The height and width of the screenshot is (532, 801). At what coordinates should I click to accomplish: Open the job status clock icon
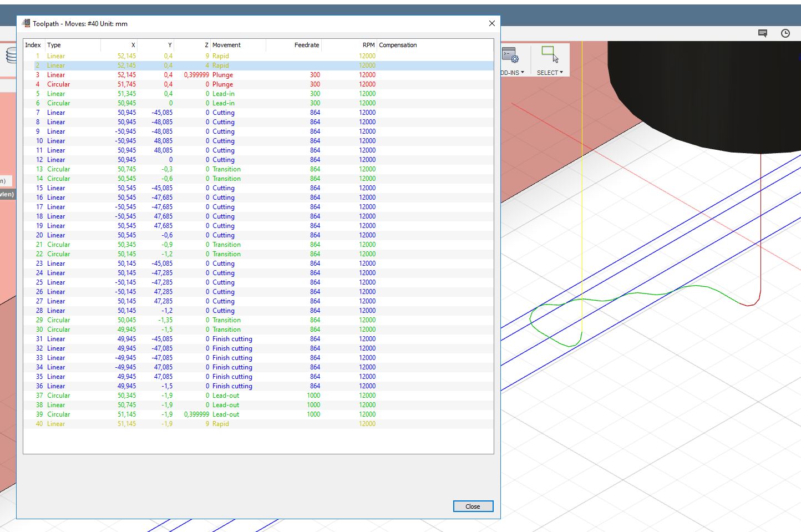tap(785, 33)
